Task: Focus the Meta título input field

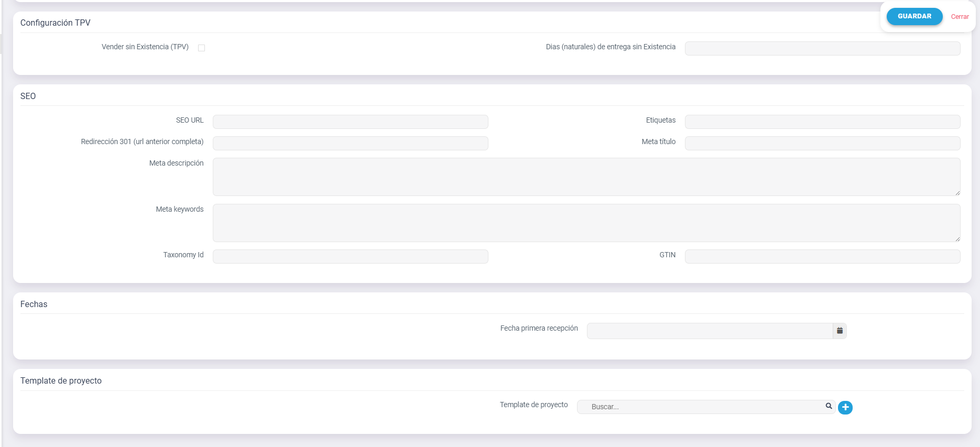Action: 822,143
